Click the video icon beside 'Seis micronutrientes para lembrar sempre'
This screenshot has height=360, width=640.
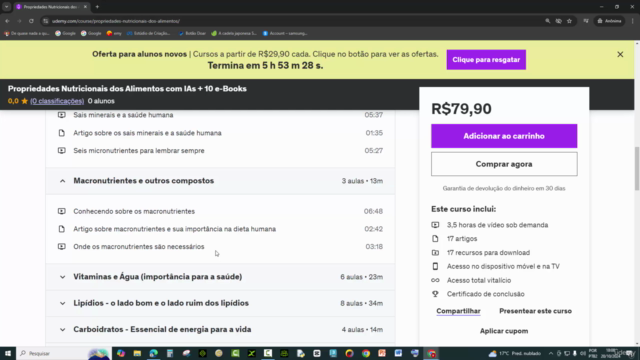tap(62, 151)
